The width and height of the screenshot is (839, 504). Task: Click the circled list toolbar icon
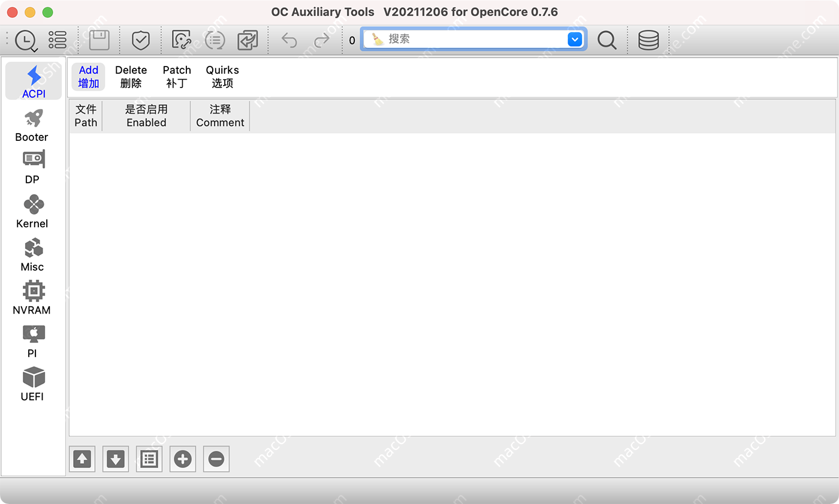coord(215,40)
